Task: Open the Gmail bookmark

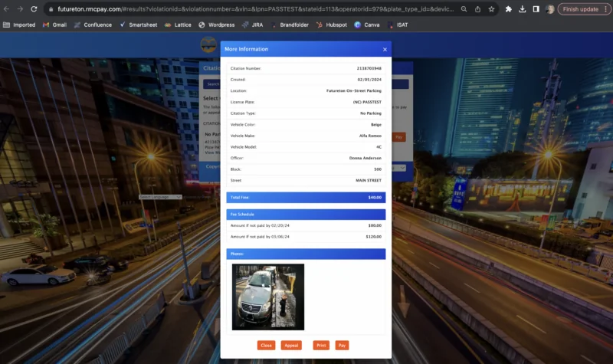Action: click(54, 25)
